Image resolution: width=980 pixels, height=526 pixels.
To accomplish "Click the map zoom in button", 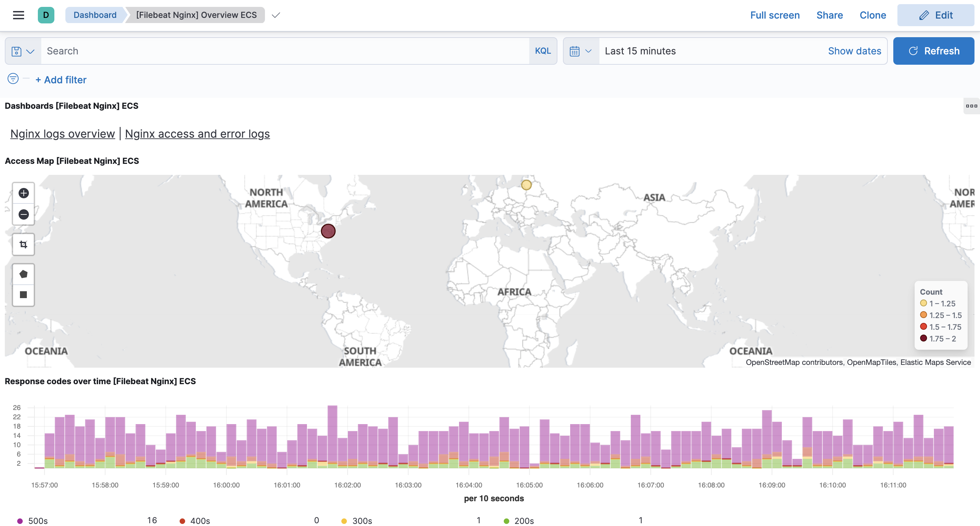I will point(24,193).
